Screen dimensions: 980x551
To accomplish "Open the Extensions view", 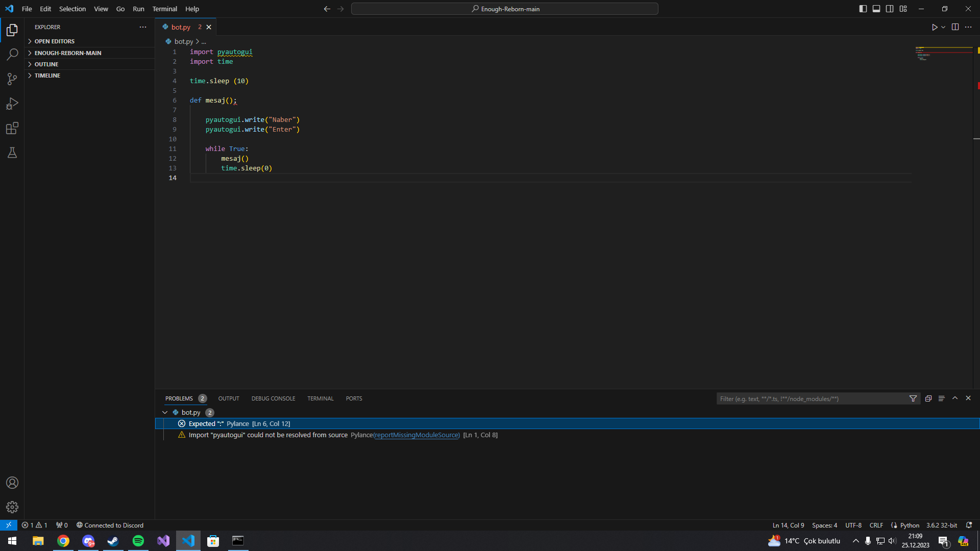I will coord(12,128).
